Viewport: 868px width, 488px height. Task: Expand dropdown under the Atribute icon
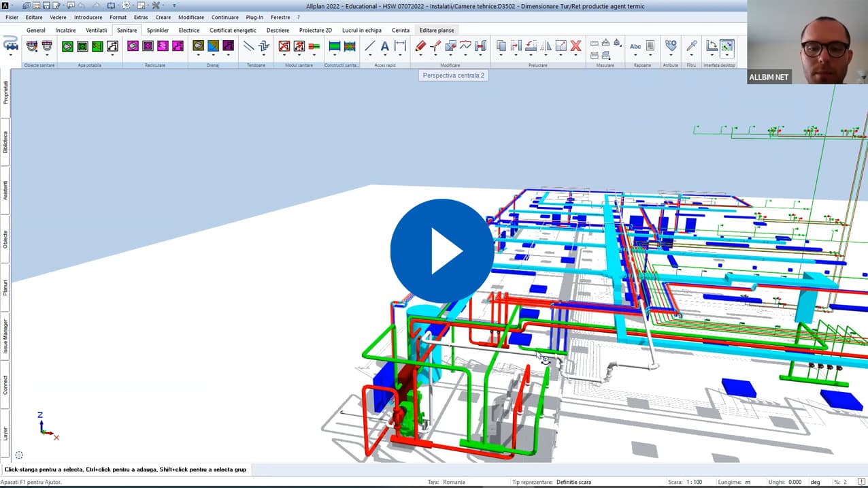point(671,55)
